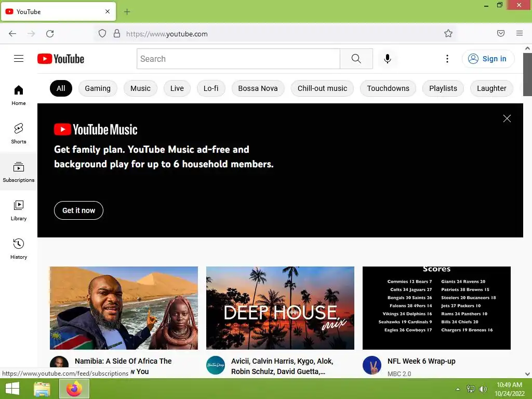Close the YouTube tab
The width and height of the screenshot is (532, 399).
click(x=108, y=11)
